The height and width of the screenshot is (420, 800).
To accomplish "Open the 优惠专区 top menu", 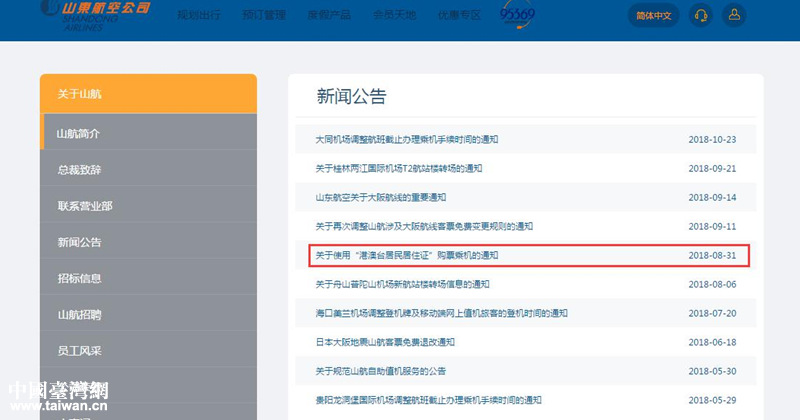I will (x=459, y=16).
